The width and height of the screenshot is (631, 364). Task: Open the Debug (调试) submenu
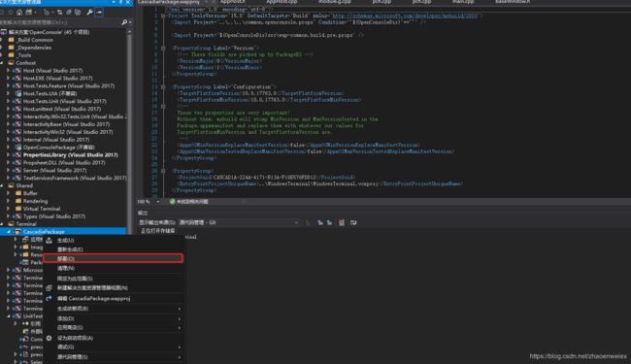click(113, 347)
